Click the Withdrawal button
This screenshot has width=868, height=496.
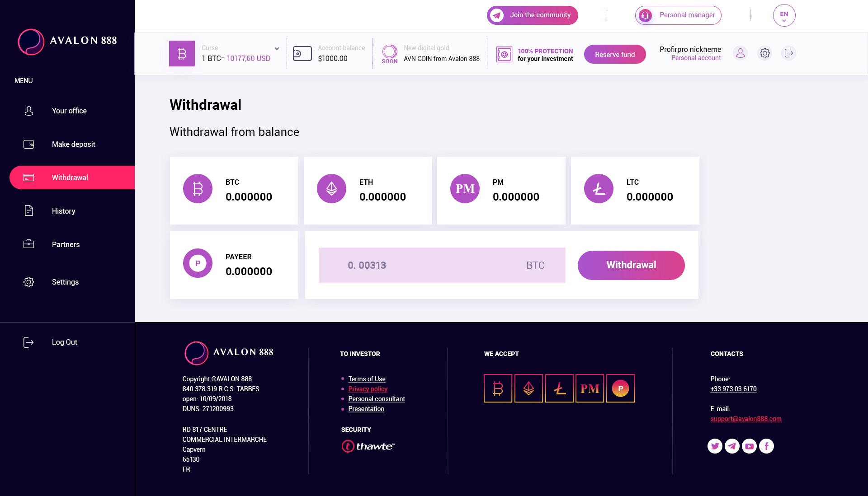coord(631,265)
